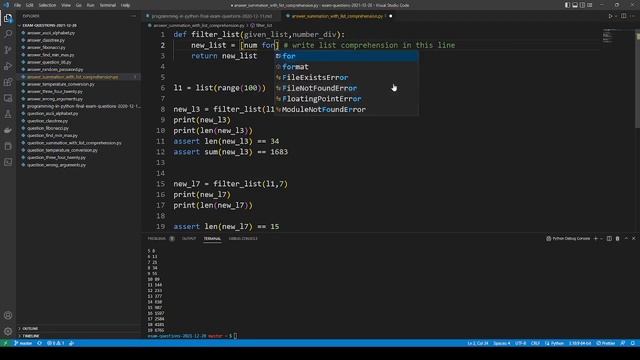This screenshot has width=640, height=360.
Task: Open remote window green status button
Action: (5, 343)
